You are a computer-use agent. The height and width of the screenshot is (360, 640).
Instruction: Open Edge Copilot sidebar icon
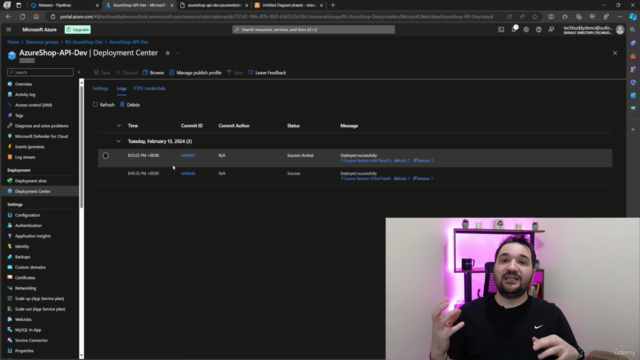(x=633, y=17)
